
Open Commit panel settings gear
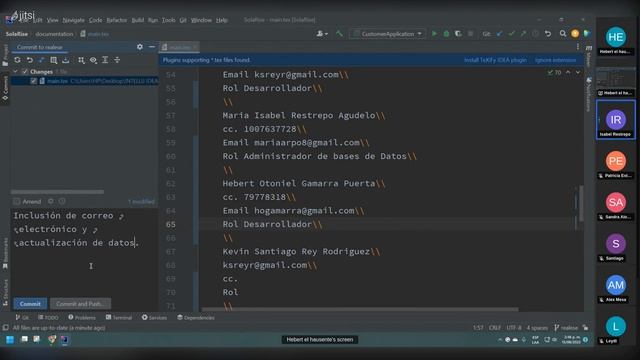[140, 47]
